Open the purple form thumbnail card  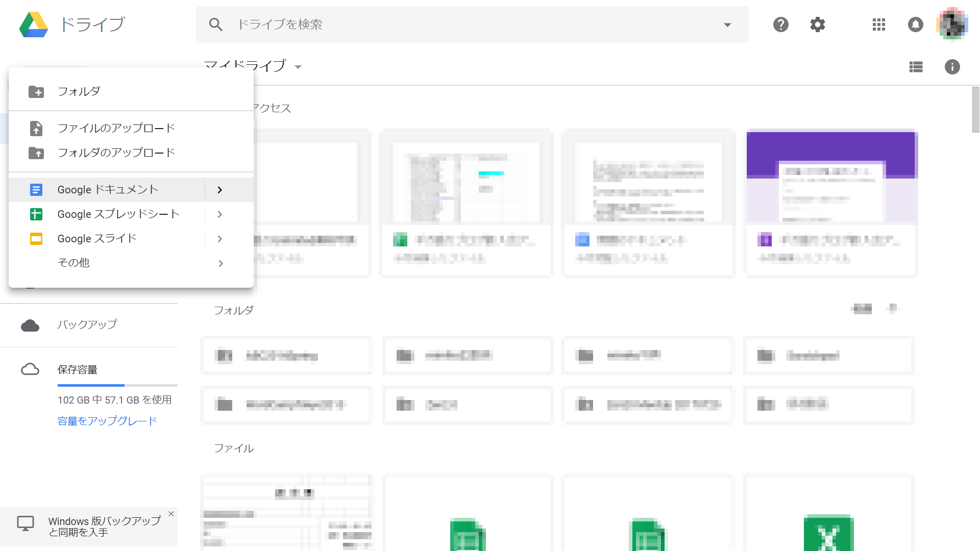[832, 203]
